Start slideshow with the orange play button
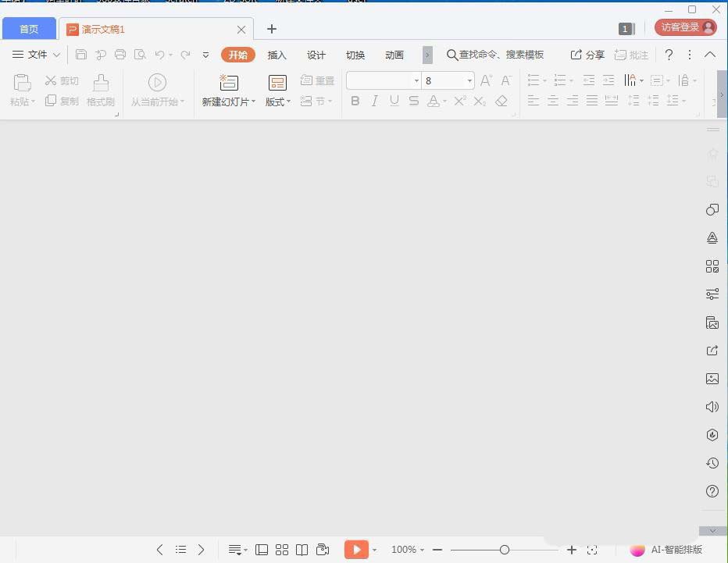Screen dimensions: 728x563 (356, 550)
